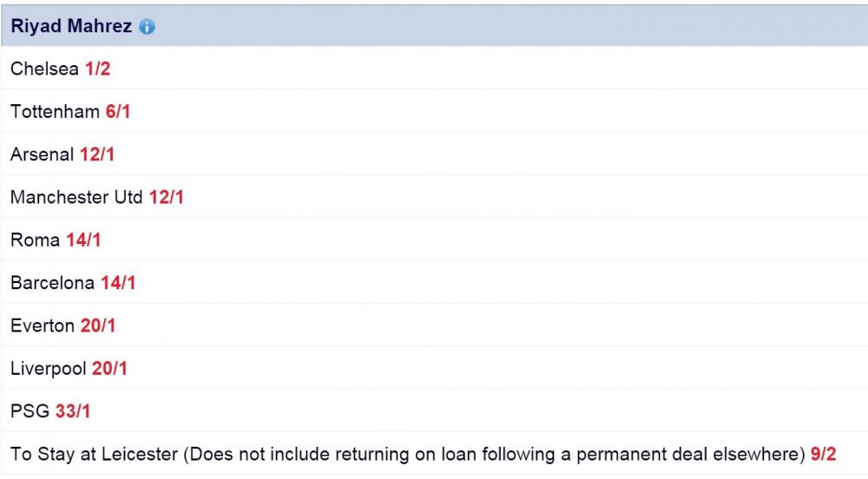This screenshot has width=868, height=479.
Task: Click the Liverpool team name
Action: 48,369
